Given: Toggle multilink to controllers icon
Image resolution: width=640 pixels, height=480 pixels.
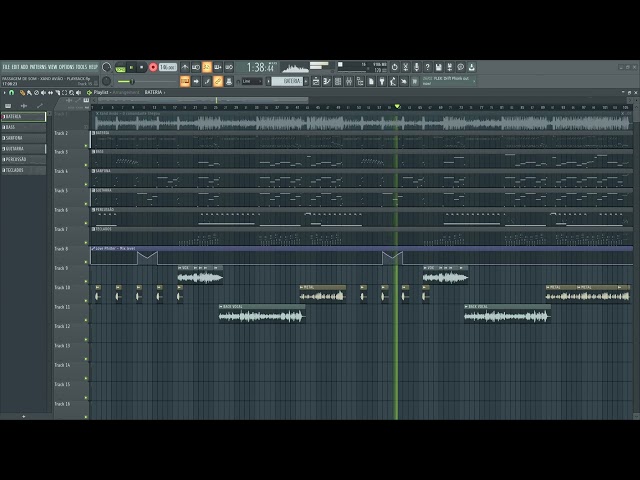Looking at the screenshot, I should (229, 81).
